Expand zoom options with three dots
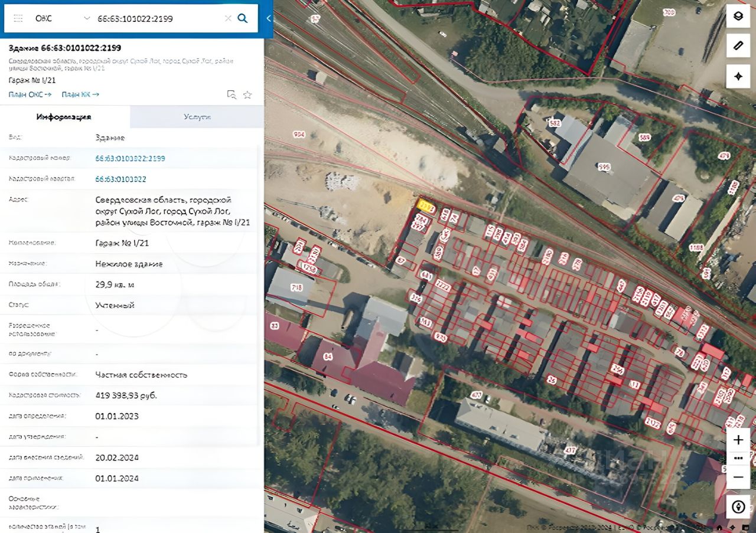This screenshot has width=756, height=533. pyautogui.click(x=738, y=457)
